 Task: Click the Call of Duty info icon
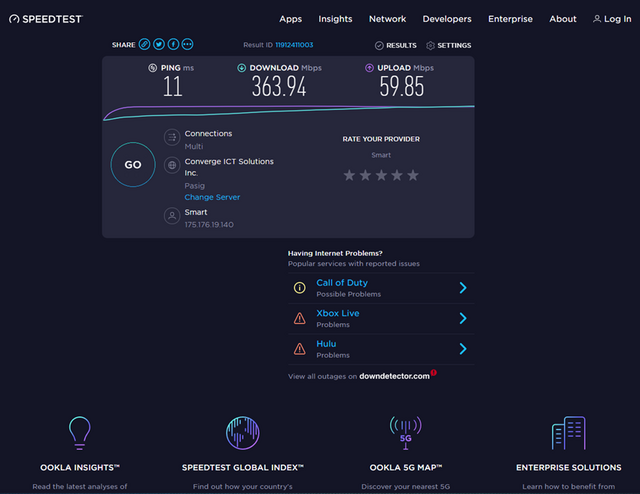coord(300,288)
